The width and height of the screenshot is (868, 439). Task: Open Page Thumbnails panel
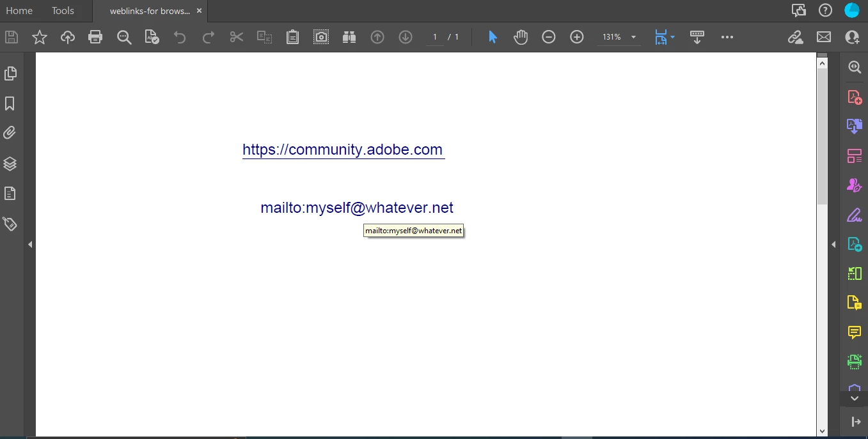pyautogui.click(x=10, y=73)
